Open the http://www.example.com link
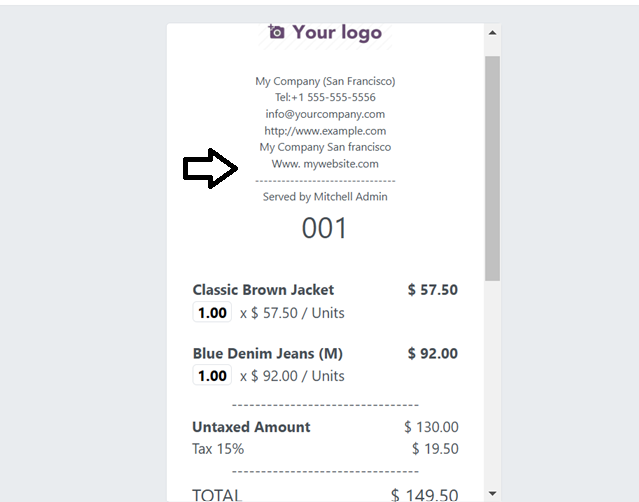639x502 pixels. click(325, 131)
